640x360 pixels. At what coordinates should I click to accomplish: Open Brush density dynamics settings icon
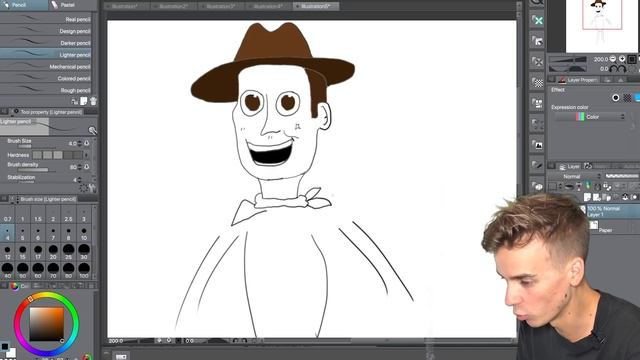[x=87, y=167]
